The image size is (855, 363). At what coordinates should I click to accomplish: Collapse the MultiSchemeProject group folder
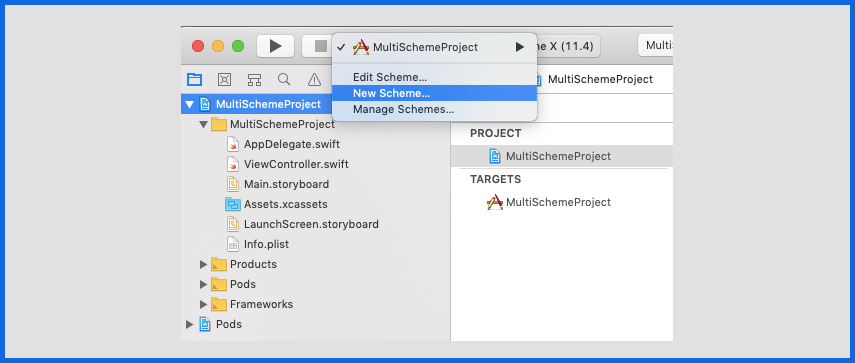point(203,124)
